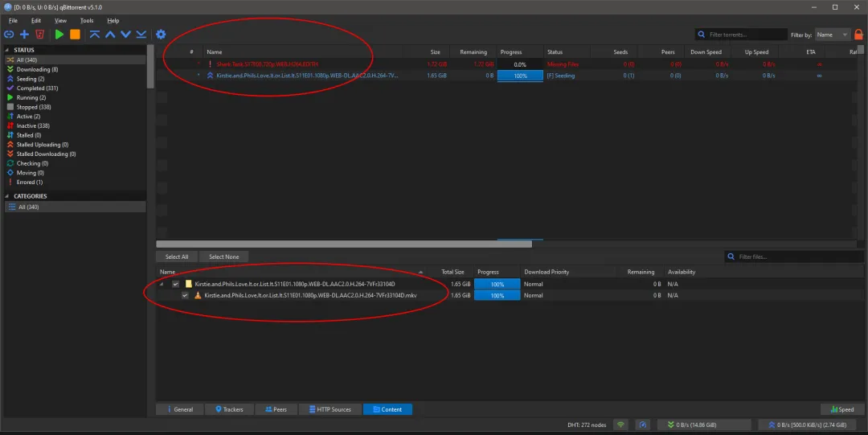This screenshot has height=435, width=868.
Task: Click the VLC cone icon of .mkv file
Action: tap(199, 295)
